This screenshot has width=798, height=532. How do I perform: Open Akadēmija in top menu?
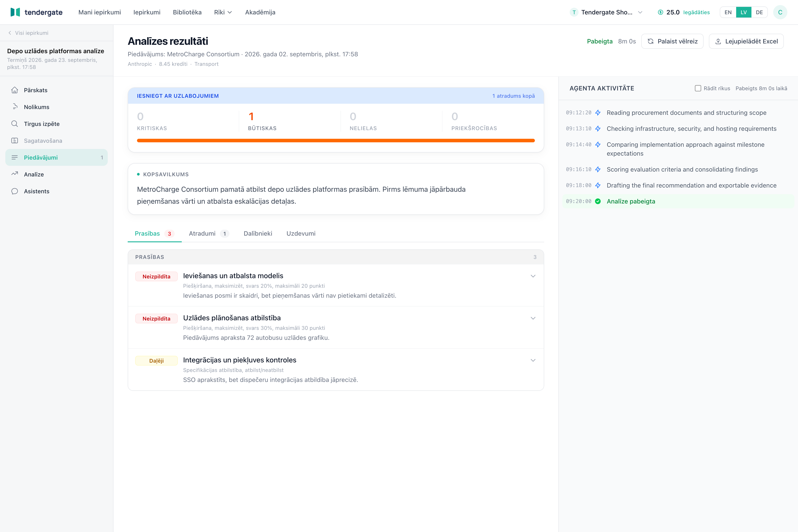260,12
